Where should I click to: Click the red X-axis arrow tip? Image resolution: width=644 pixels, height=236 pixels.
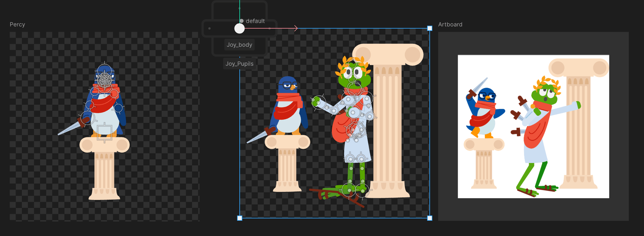click(296, 28)
